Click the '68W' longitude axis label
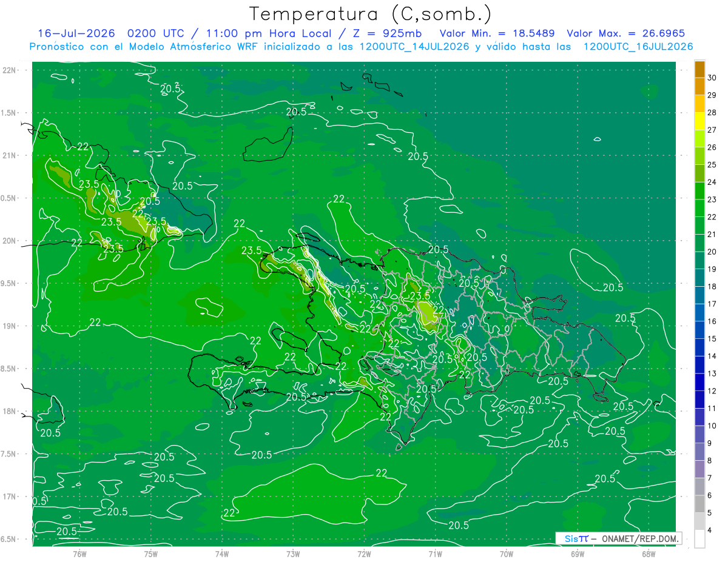Screen dimensions: 728x562 point(649,554)
